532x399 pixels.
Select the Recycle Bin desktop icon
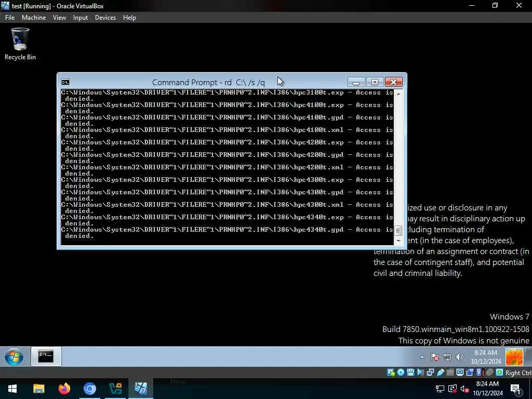[20, 44]
